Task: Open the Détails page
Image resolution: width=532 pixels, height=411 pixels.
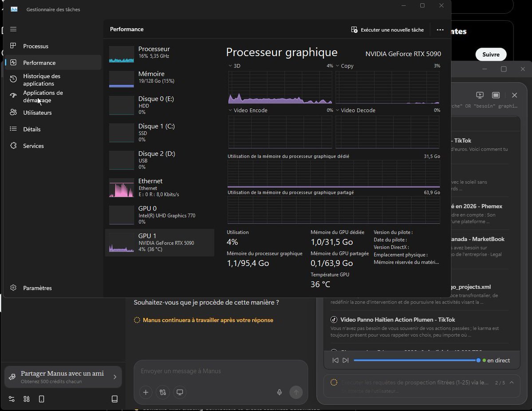Action: 53,129
